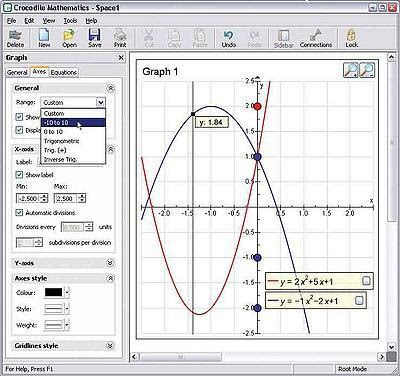Adjust the Min value stepper
The image size is (400, 376).
pyautogui.click(x=44, y=198)
